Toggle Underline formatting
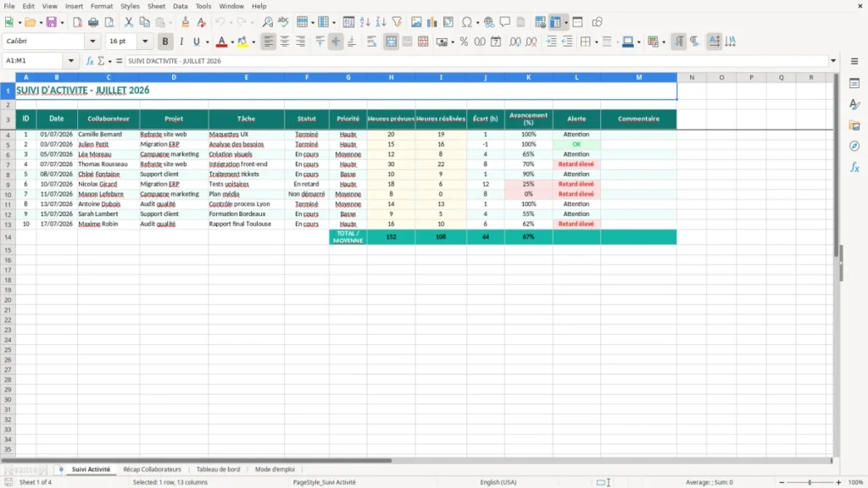Viewport: 868px width, 488px height. 196,42
